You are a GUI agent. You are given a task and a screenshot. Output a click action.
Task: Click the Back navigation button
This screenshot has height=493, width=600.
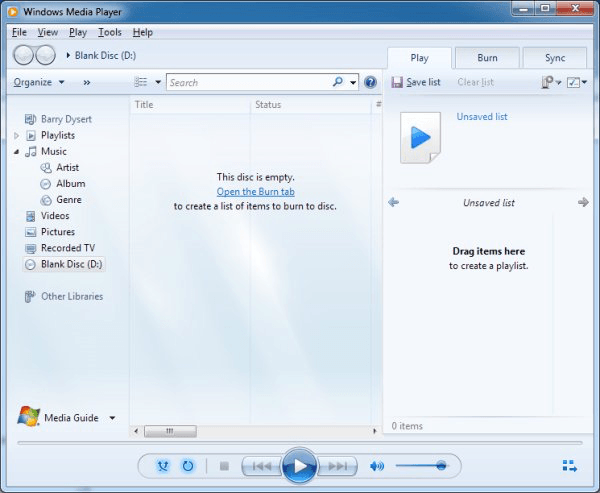pyautogui.click(x=24, y=55)
